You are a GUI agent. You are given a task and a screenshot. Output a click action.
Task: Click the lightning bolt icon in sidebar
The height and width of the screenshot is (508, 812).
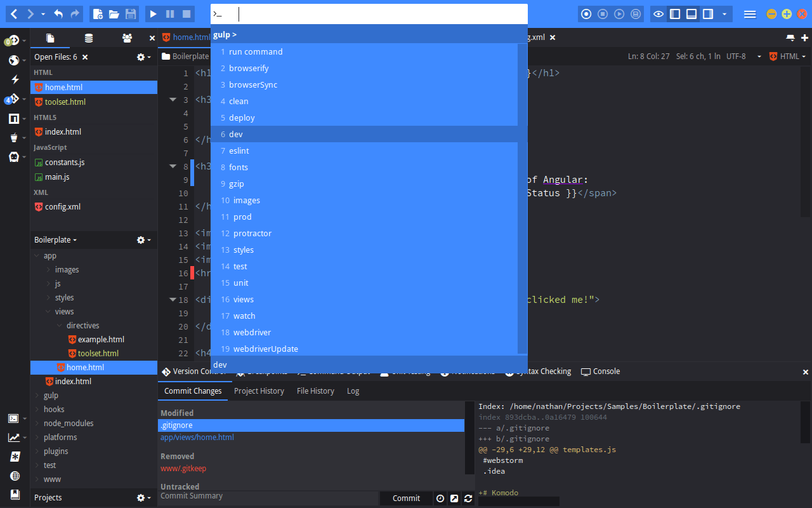tap(15, 79)
